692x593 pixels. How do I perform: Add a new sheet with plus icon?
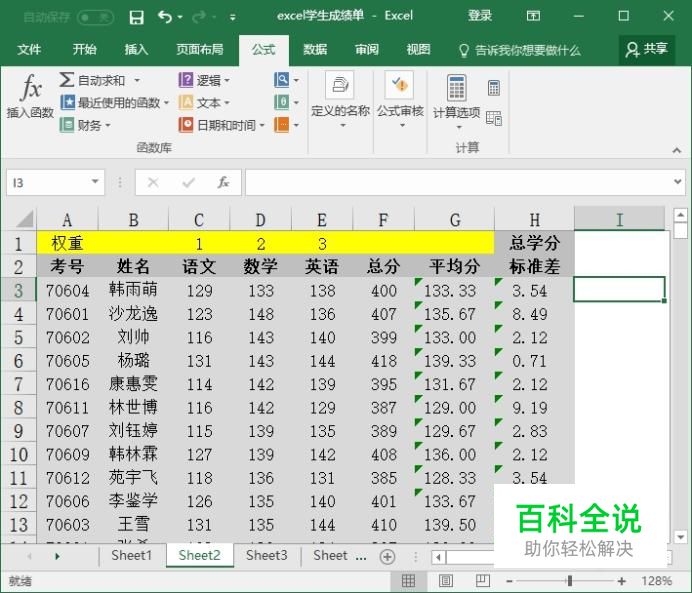[x=387, y=556]
